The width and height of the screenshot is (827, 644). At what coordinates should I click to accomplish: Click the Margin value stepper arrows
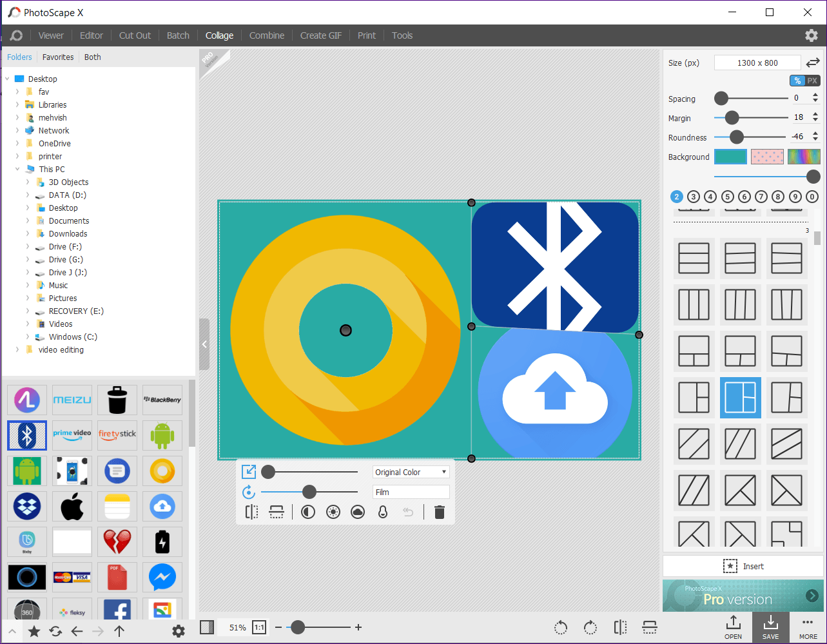(815, 117)
